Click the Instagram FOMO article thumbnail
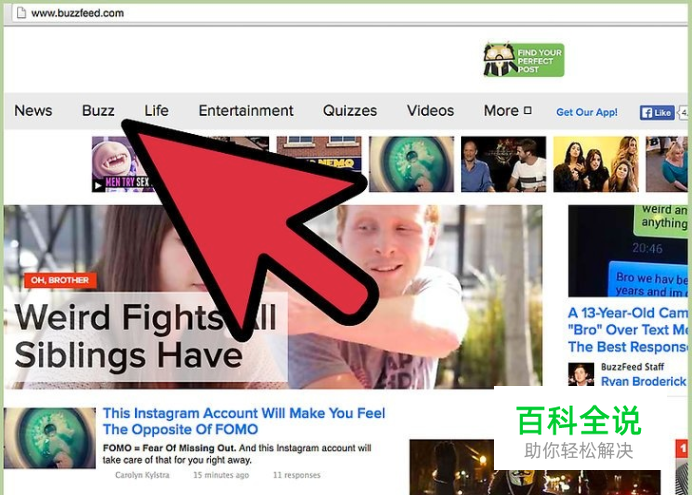 50,438
